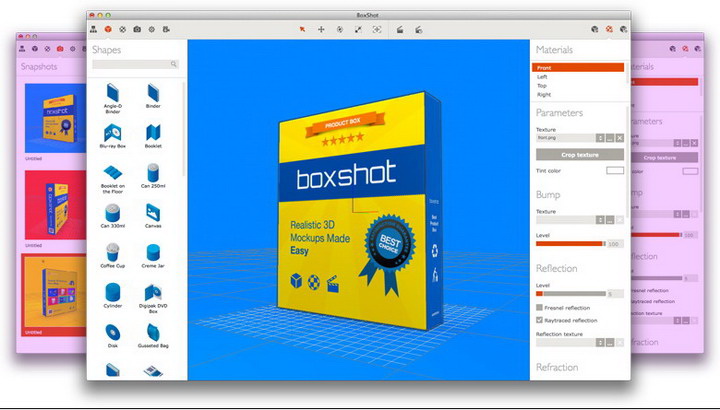
Task: Add the Digipak DVD Box shape
Action: (x=153, y=298)
